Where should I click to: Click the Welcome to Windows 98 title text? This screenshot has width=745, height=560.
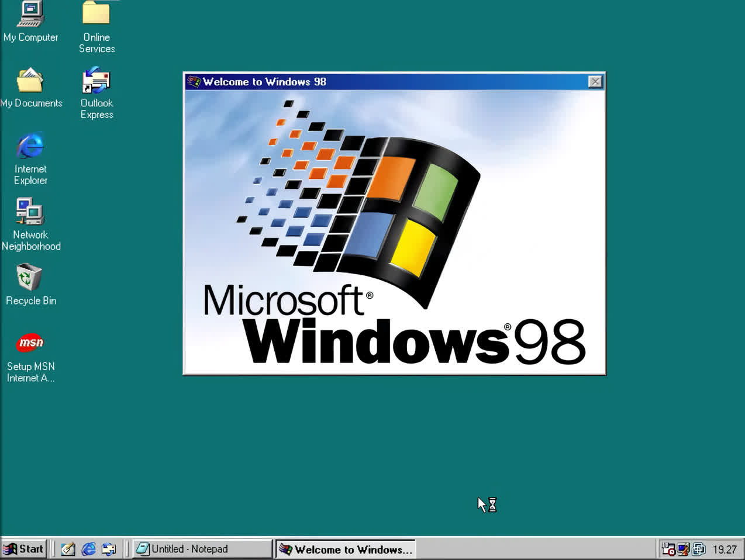tap(264, 82)
